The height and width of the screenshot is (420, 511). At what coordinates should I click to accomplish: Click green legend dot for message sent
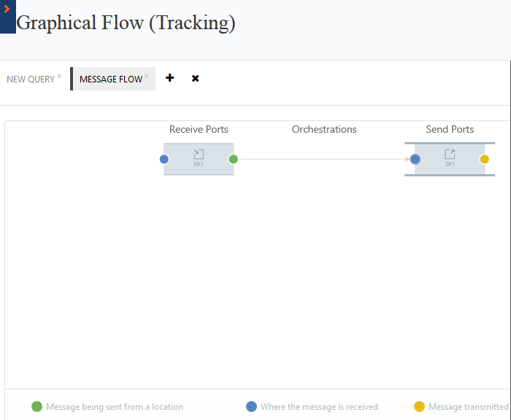[37, 406]
